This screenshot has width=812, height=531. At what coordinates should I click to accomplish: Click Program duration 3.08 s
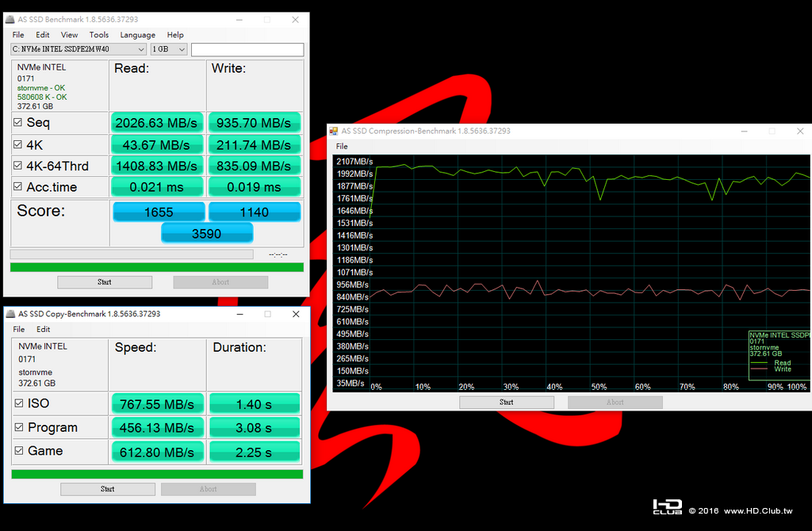(x=254, y=428)
